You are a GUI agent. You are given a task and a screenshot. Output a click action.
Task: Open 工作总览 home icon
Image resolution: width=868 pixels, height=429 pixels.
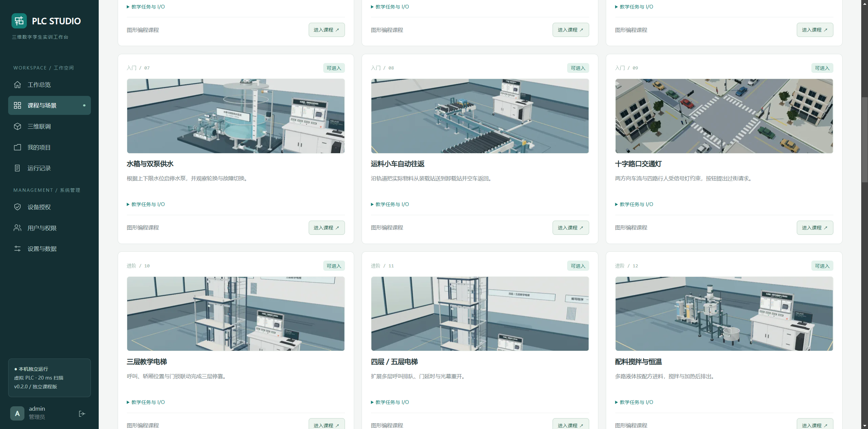point(18,85)
